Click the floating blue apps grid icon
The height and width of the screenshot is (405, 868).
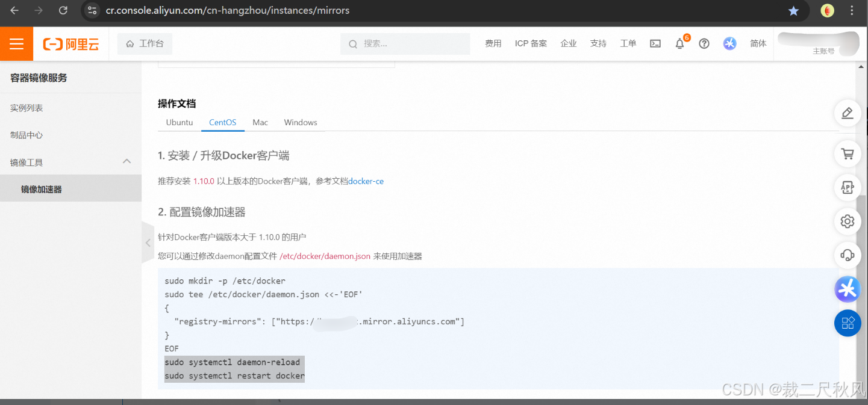click(848, 323)
